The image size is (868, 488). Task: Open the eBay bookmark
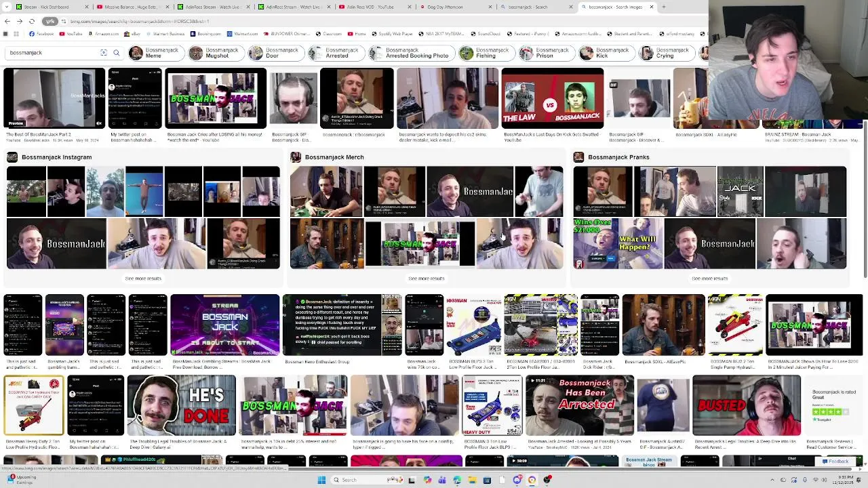click(x=132, y=34)
